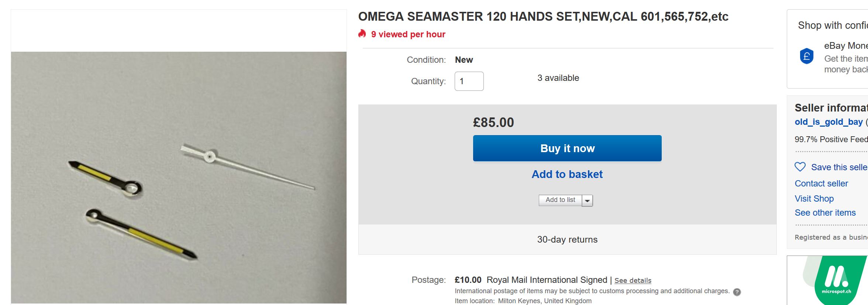Click the eBay Money Back Guarantee shield icon
The width and height of the screenshot is (868, 305).
[x=807, y=56]
